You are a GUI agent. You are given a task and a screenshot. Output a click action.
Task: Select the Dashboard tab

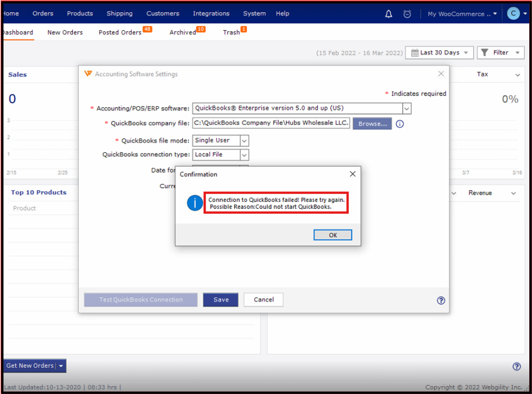tap(18, 33)
